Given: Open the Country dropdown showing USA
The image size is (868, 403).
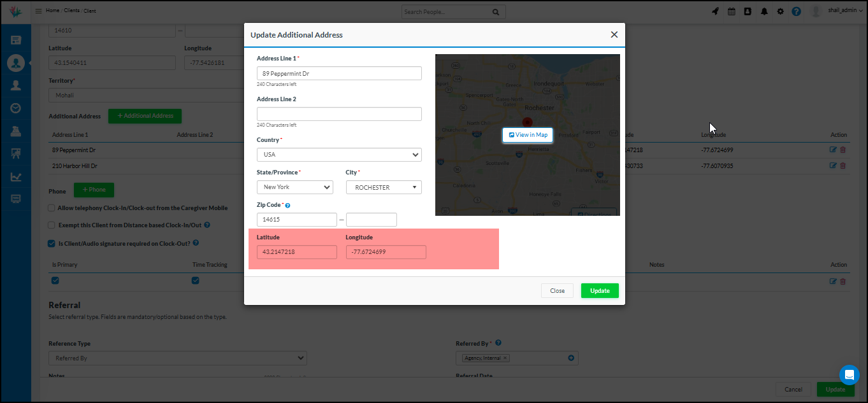Looking at the screenshot, I should click(338, 155).
